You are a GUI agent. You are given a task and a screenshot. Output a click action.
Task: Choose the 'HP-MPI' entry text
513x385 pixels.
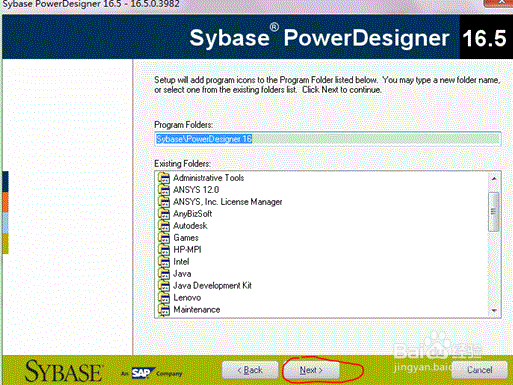pyautogui.click(x=187, y=250)
